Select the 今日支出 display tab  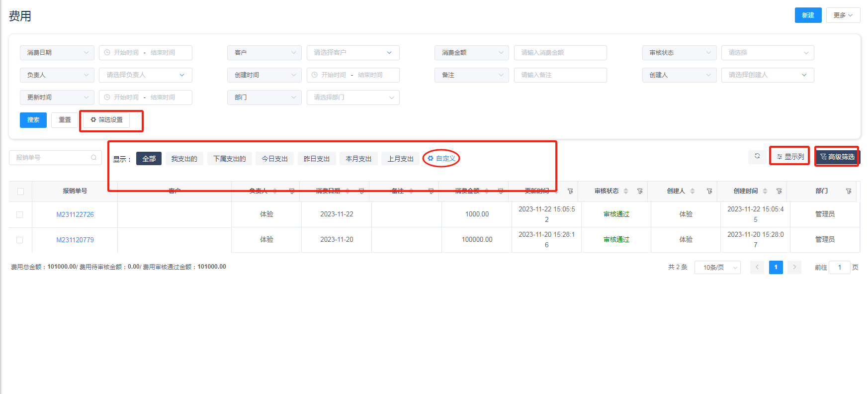(275, 159)
